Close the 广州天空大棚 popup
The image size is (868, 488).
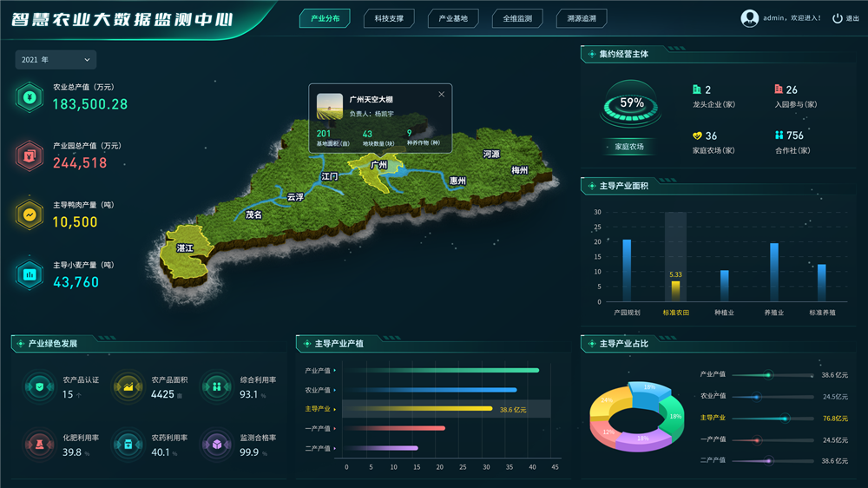[441, 95]
